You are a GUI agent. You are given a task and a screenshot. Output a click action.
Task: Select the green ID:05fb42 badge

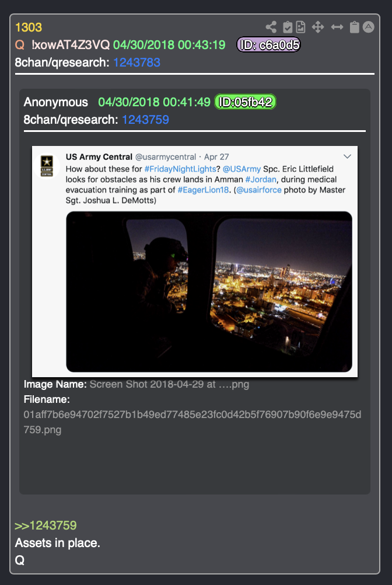245,102
